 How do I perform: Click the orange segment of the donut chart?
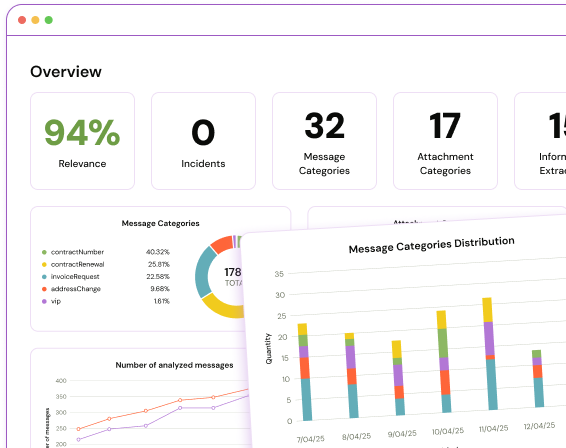pyautogui.click(x=222, y=244)
